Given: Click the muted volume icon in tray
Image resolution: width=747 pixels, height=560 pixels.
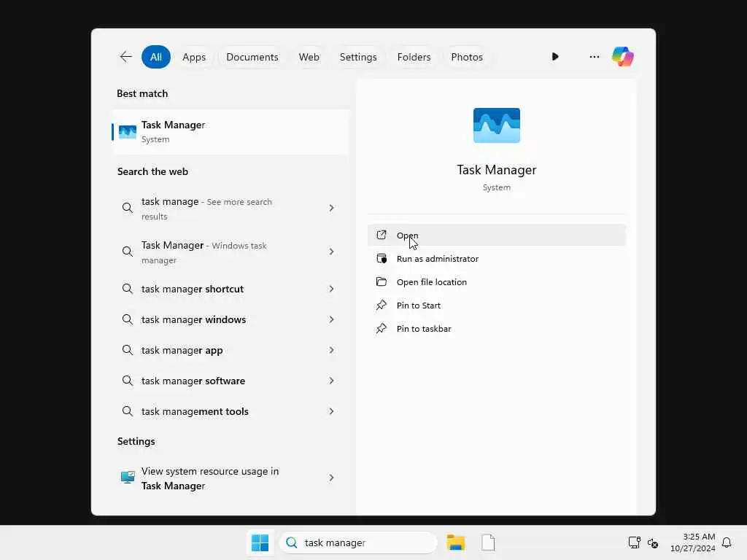Looking at the screenshot, I should tap(653, 542).
